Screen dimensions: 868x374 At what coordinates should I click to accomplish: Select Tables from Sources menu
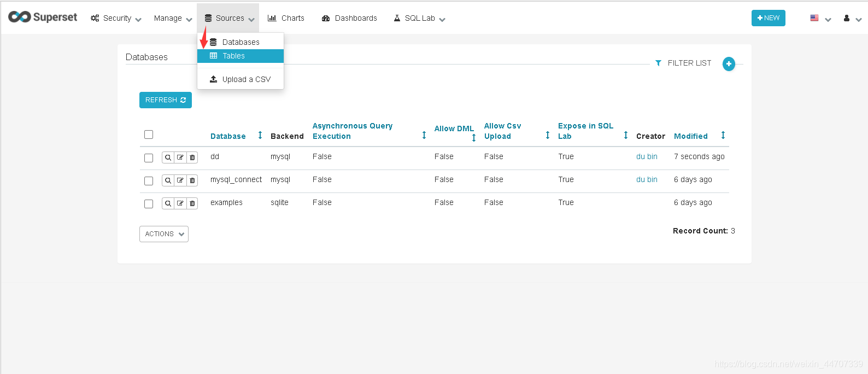(x=241, y=56)
